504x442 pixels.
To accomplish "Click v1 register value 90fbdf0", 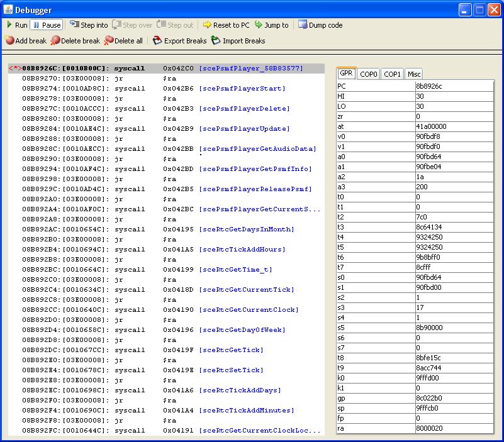I will click(454, 146).
